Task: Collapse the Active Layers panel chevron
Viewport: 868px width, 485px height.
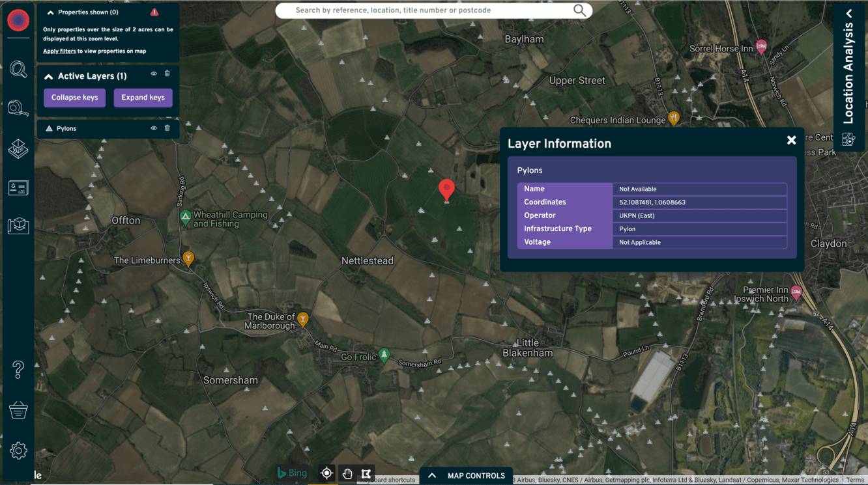Action: [48, 76]
